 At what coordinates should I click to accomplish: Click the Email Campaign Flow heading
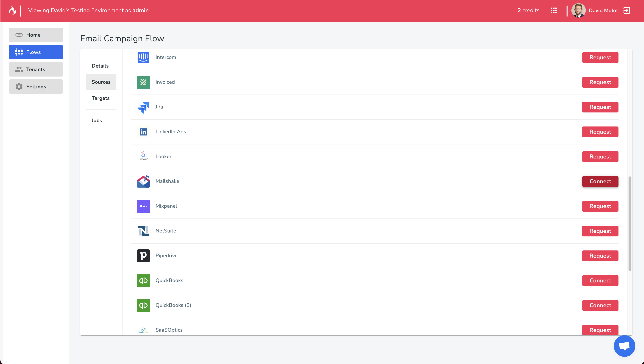[122, 38]
